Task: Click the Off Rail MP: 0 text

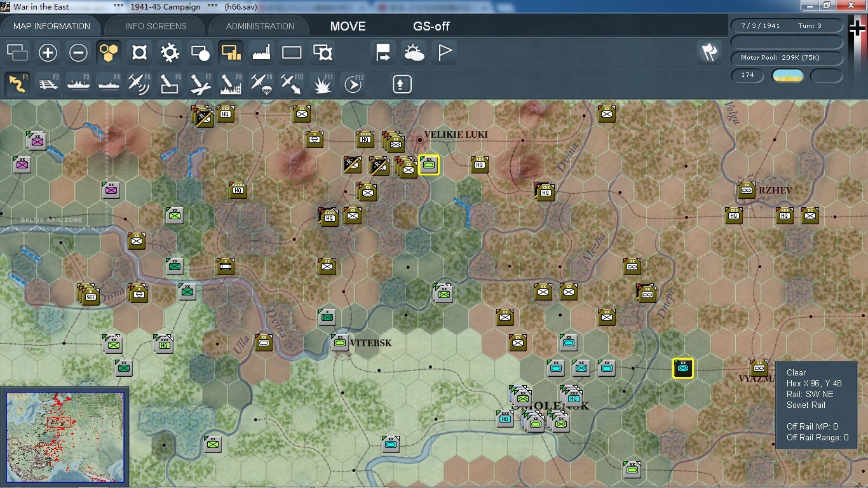Action: (x=812, y=426)
